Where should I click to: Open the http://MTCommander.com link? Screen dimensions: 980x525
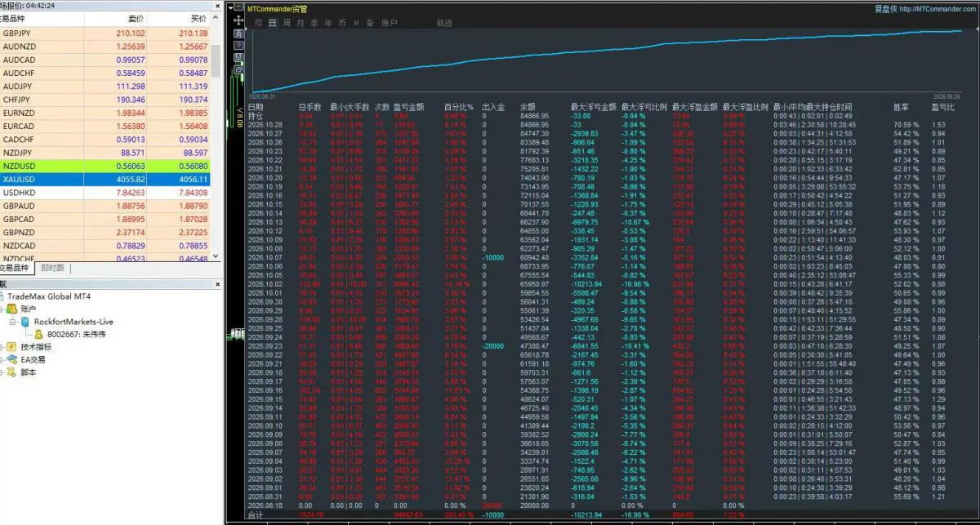point(936,9)
